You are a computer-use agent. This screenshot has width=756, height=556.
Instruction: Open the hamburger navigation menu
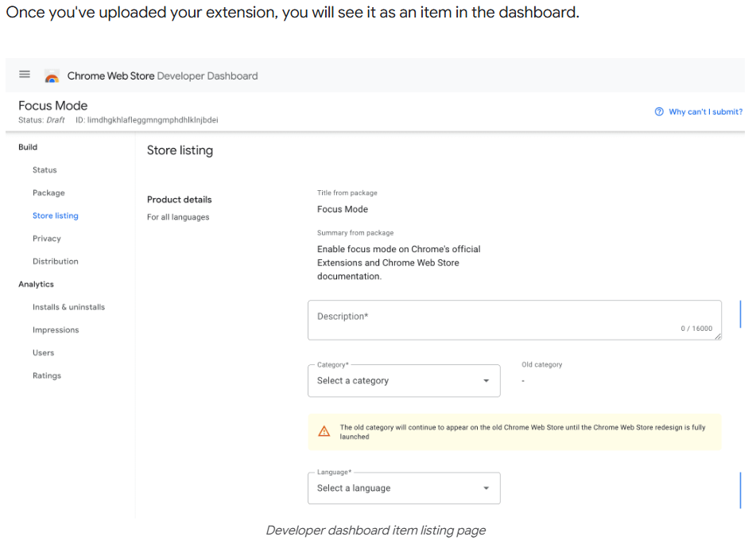click(24, 74)
